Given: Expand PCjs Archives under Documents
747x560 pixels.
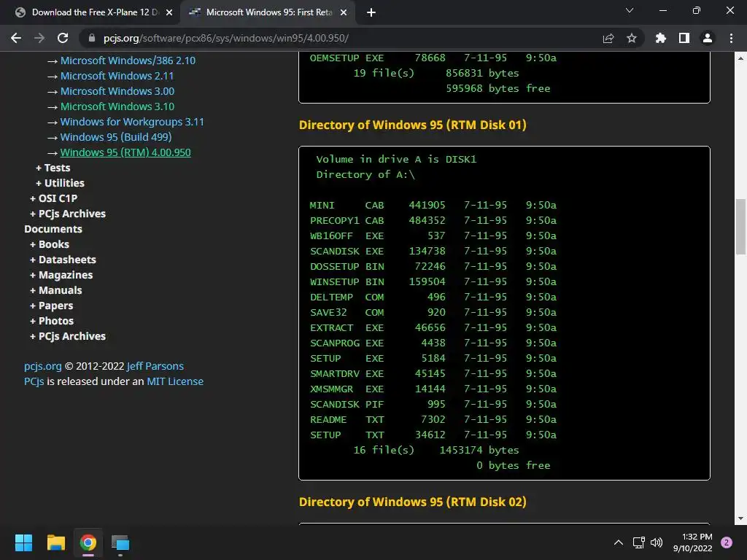Looking at the screenshot, I should tap(68, 336).
